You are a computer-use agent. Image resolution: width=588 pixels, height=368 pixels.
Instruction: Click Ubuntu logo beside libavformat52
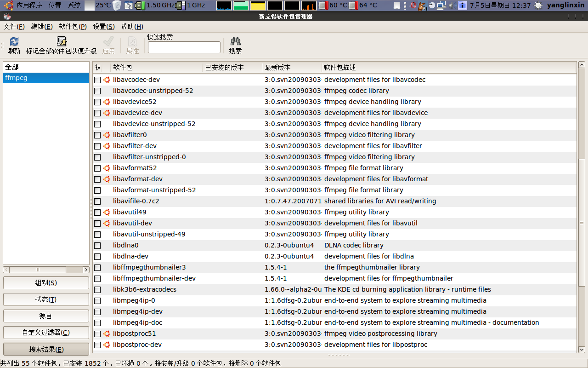click(x=107, y=168)
